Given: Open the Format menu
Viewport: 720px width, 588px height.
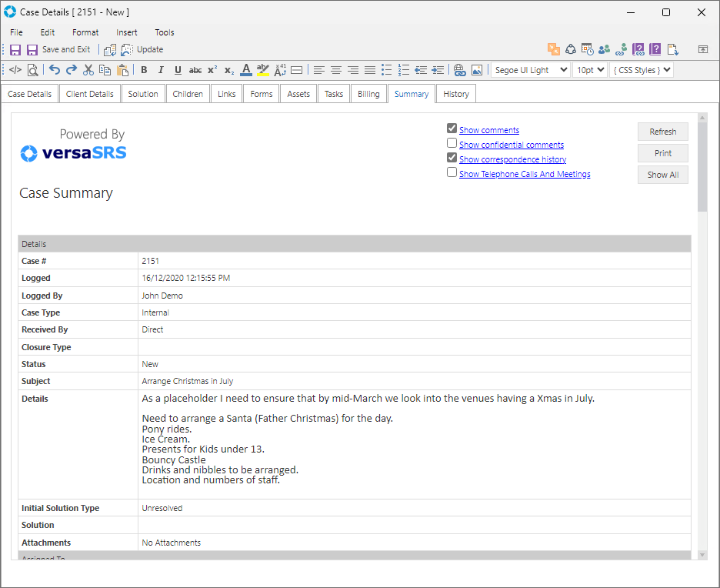Looking at the screenshot, I should [85, 32].
